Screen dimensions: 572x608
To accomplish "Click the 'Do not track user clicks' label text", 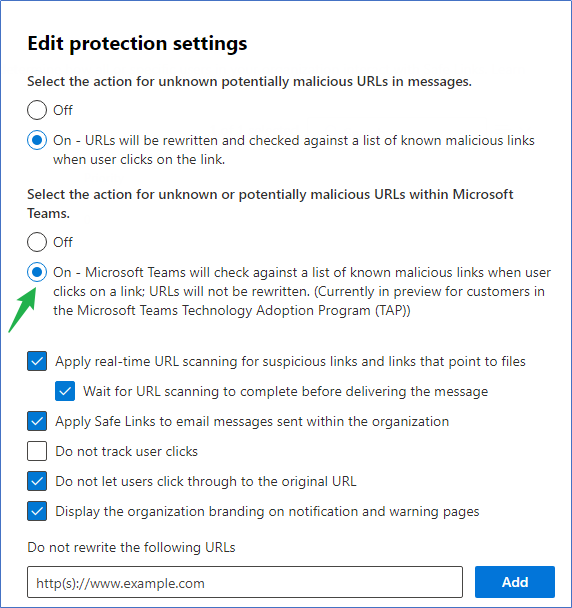I will point(126,451).
